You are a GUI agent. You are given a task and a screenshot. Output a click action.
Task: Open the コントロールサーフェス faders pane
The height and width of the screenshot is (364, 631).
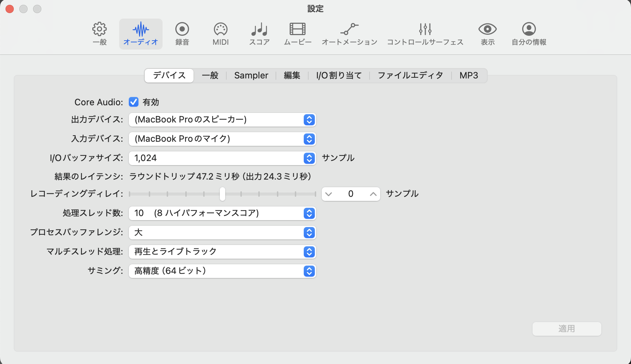[x=425, y=34]
